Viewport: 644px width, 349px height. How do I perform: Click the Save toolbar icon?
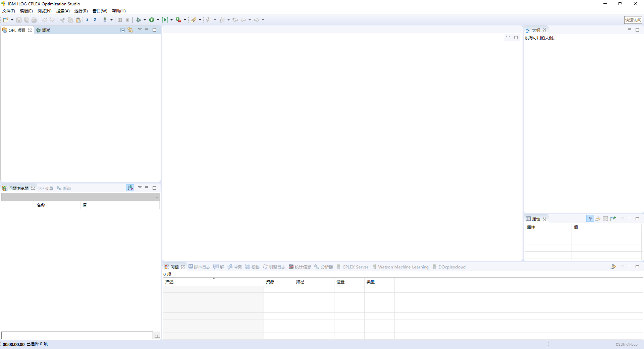point(19,20)
